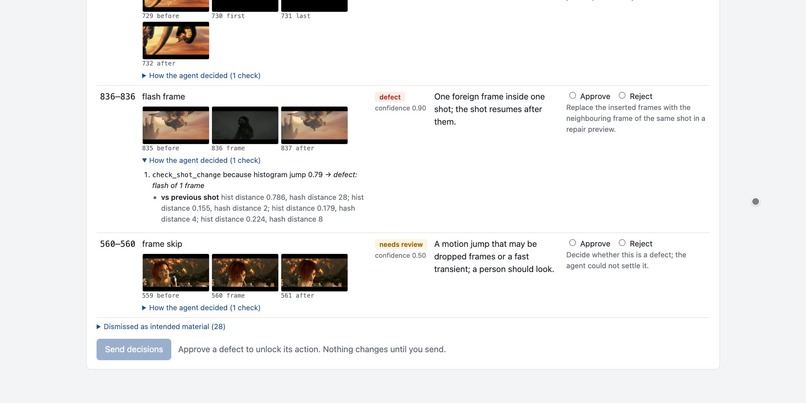Screen dimensions: 806x403
Task: Select Approve for flash frame 836–836
Action: pyautogui.click(x=573, y=96)
